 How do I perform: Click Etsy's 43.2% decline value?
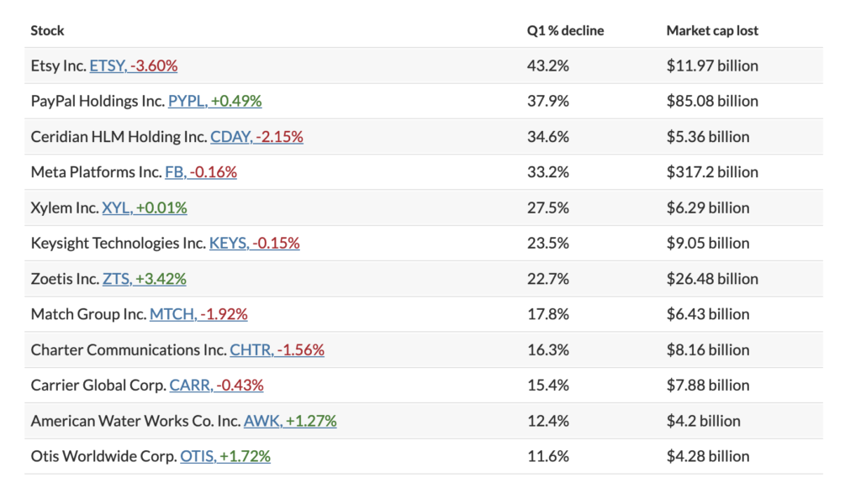548,66
